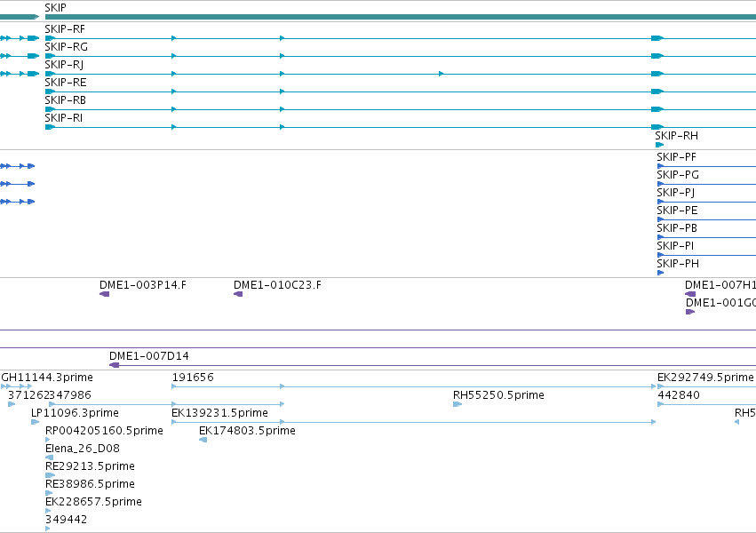Click the RH55250.5prime EST glyph
This screenshot has width=756, height=533.
click(x=458, y=404)
